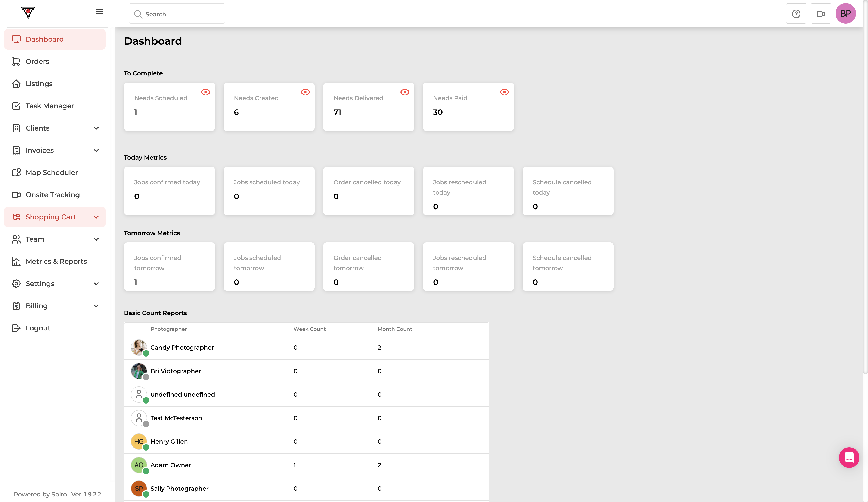Toggle eye icon on Needs Delivered card

click(405, 92)
